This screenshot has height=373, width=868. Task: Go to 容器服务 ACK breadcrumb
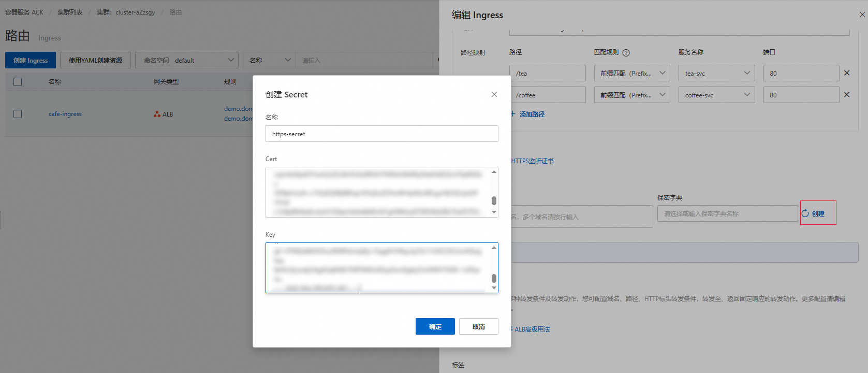(x=24, y=12)
